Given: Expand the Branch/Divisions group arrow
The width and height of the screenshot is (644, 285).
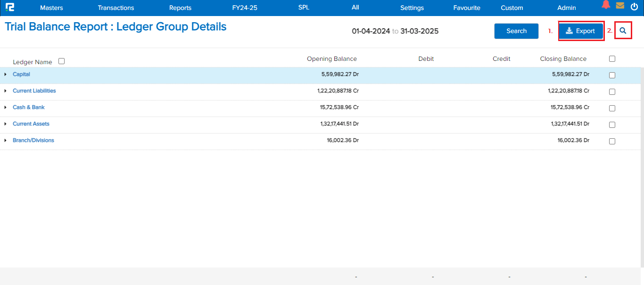Looking at the screenshot, I should tap(5, 141).
